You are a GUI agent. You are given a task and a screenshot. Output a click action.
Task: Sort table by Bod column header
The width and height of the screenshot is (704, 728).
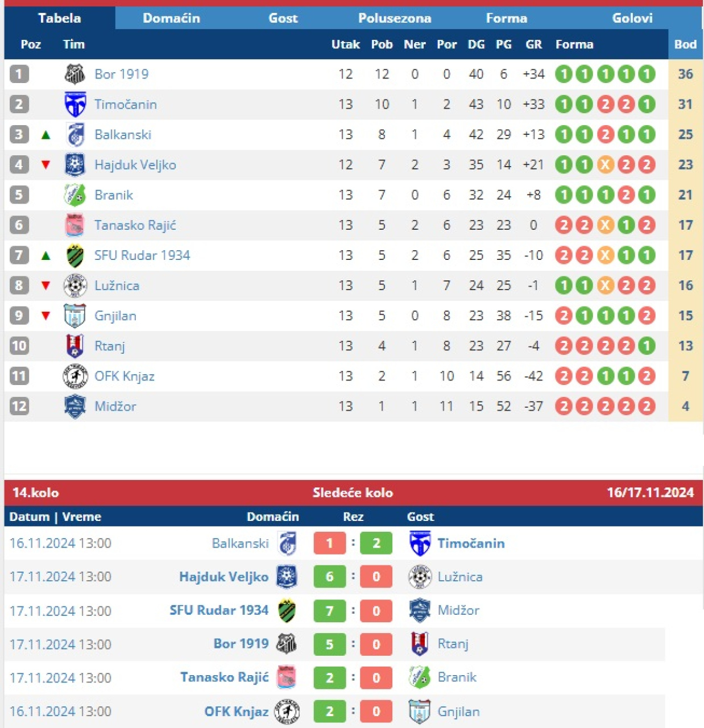coord(685,44)
